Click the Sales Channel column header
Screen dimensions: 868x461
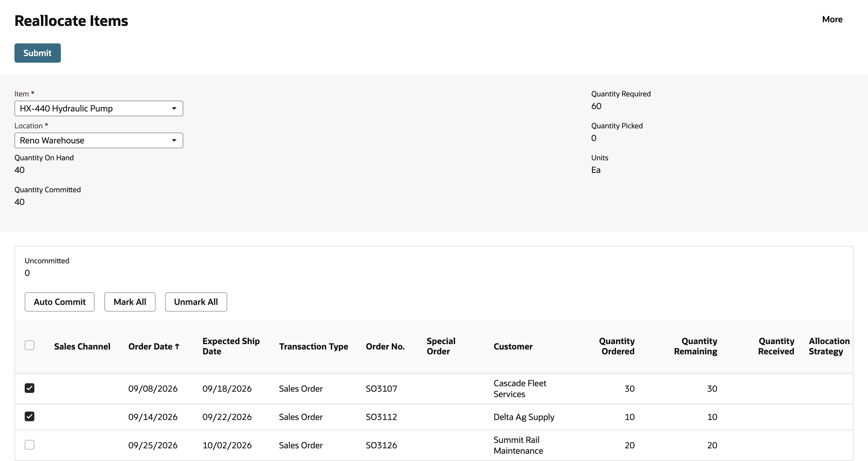tap(82, 347)
